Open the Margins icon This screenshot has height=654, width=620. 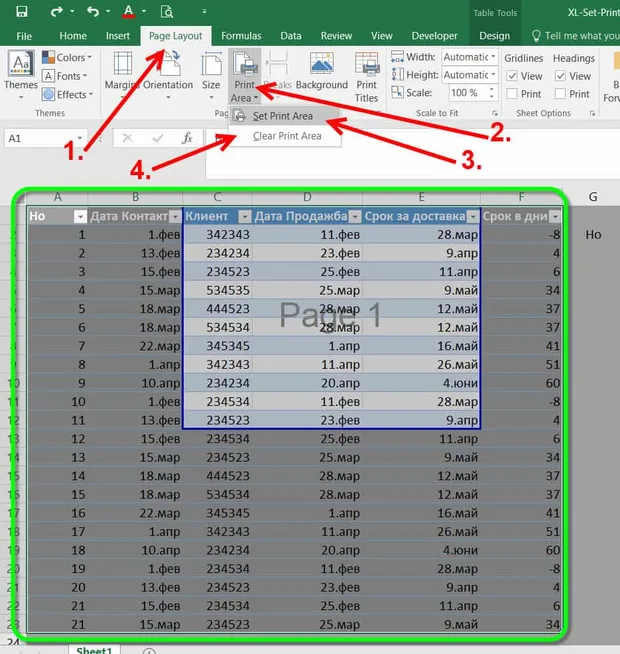coord(123,64)
